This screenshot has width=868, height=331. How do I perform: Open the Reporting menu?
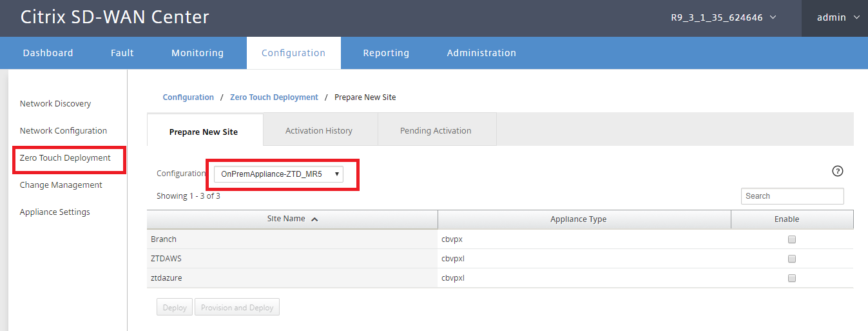coord(386,53)
